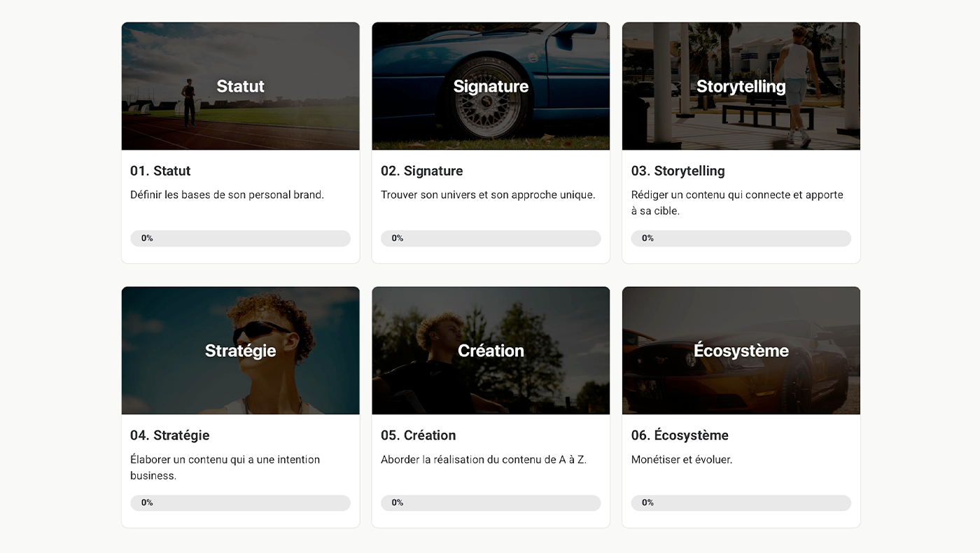Viewport: 980px width, 553px height.
Task: Click the Signature card progress bar
Action: tap(490, 238)
